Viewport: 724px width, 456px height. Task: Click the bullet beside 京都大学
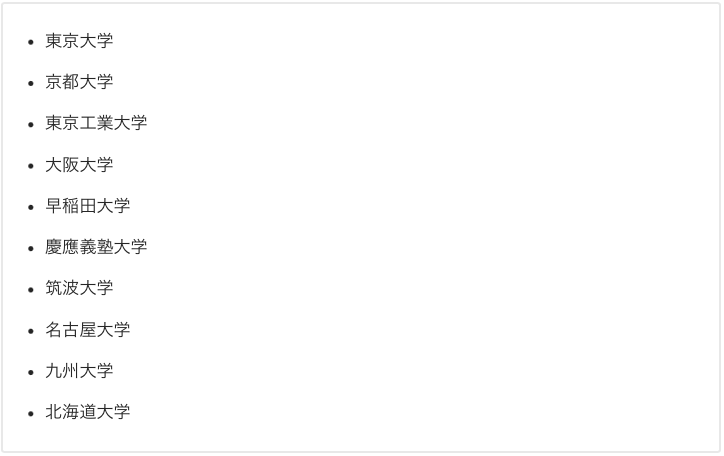point(31,84)
